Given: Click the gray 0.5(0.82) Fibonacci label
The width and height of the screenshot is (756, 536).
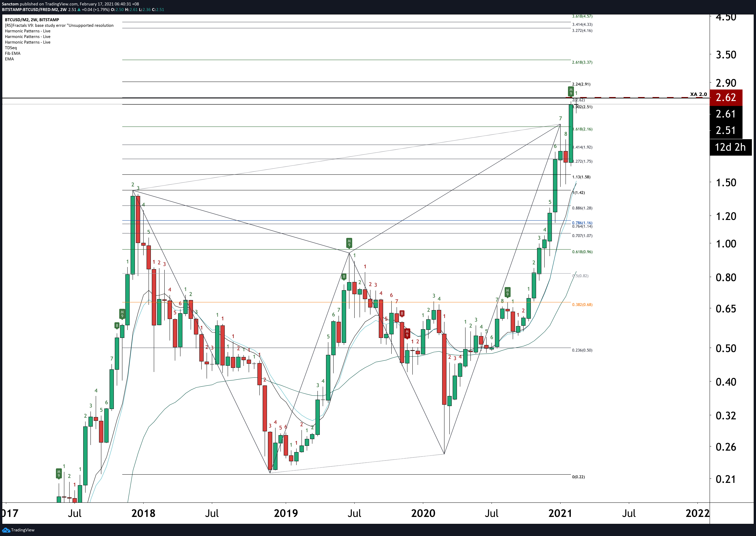Looking at the screenshot, I should [580, 276].
